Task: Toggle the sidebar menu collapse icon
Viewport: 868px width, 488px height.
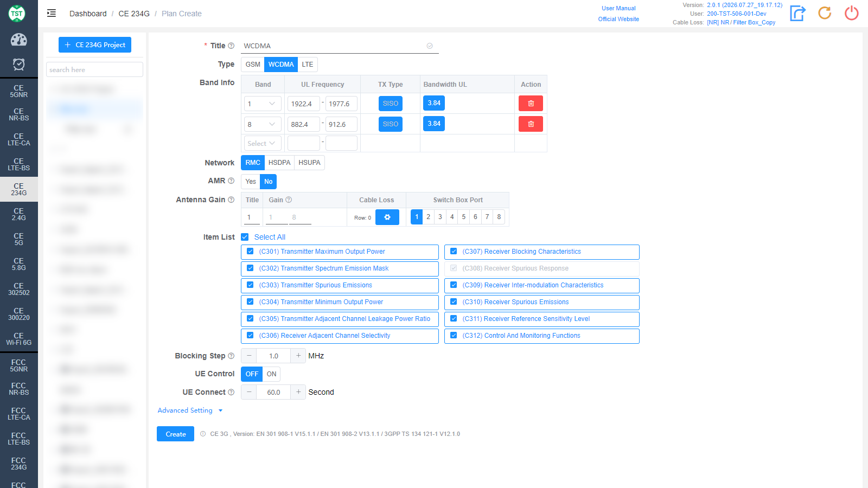Action: tap(52, 14)
